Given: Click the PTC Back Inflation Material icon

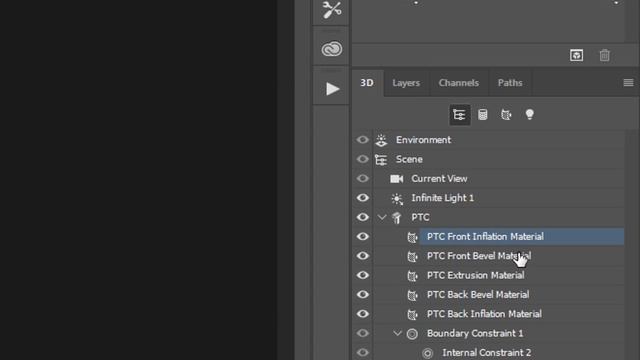Looking at the screenshot, I should click(x=413, y=314).
